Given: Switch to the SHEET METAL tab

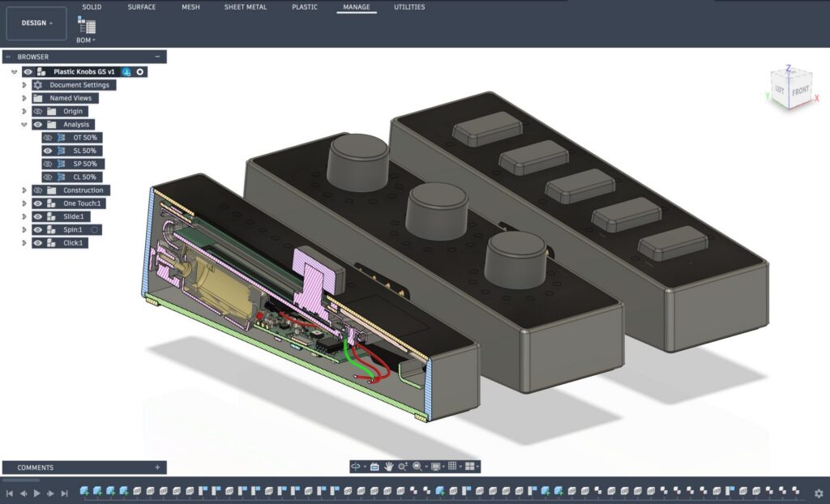Looking at the screenshot, I should (245, 6).
